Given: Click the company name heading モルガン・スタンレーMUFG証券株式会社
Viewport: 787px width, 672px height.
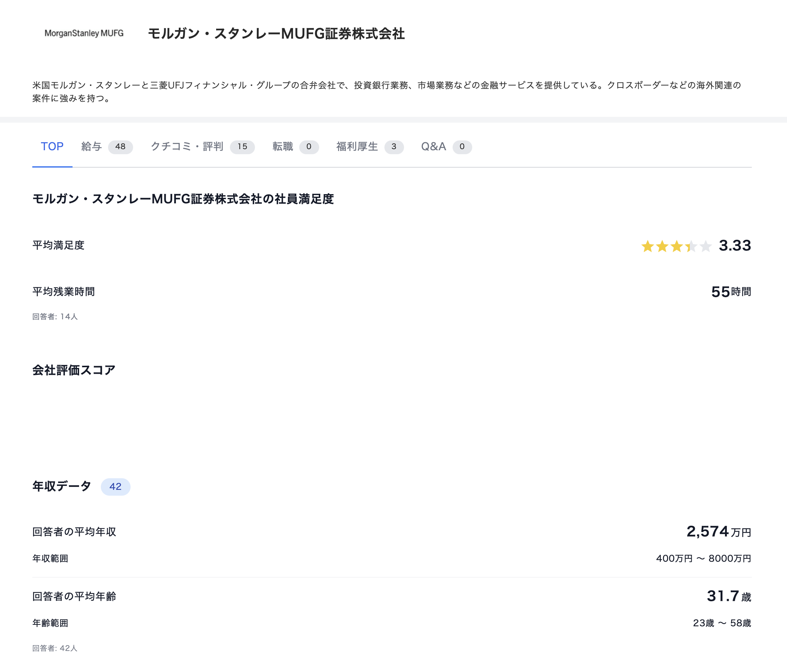Looking at the screenshot, I should tap(276, 34).
